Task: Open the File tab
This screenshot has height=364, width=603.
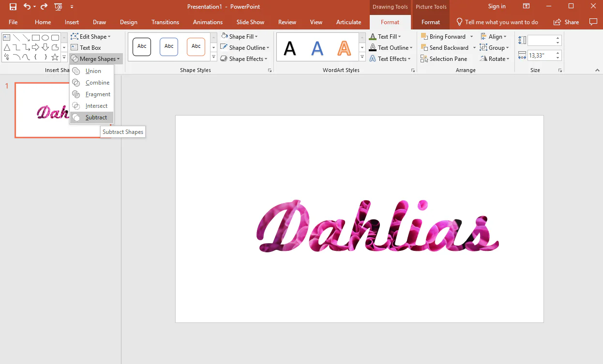Action: 13,22
